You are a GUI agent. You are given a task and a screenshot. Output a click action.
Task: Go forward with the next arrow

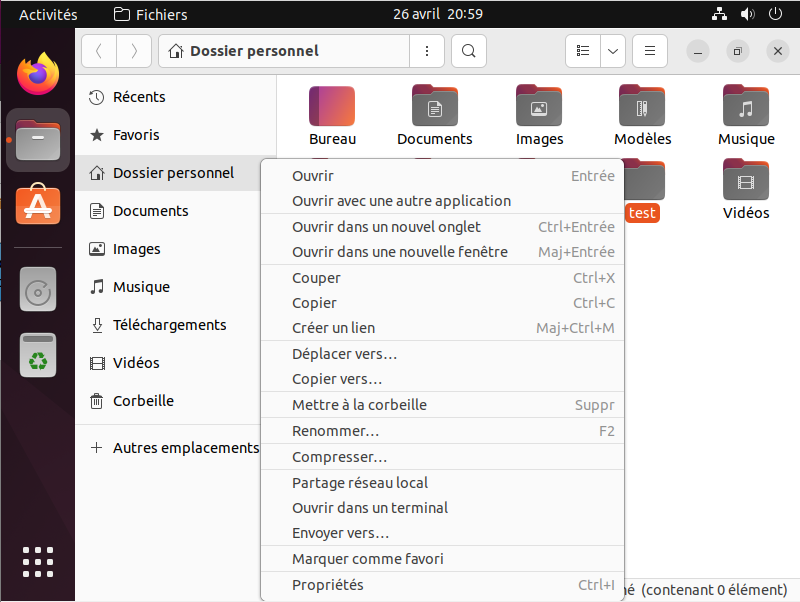[x=134, y=51]
